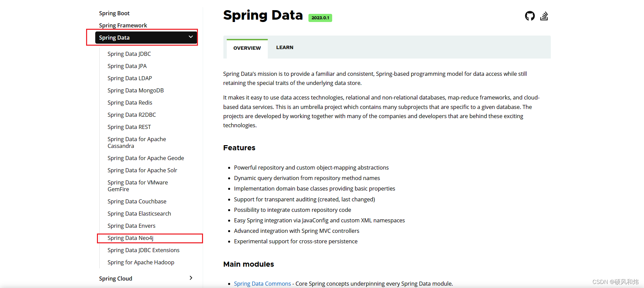This screenshot has height=288, width=644.
Task: Open Spring Data for VMware GemFire
Action: [x=138, y=186]
